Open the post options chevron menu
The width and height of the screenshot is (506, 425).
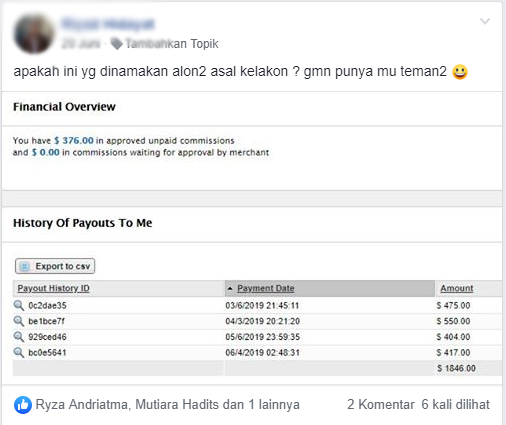point(485,21)
